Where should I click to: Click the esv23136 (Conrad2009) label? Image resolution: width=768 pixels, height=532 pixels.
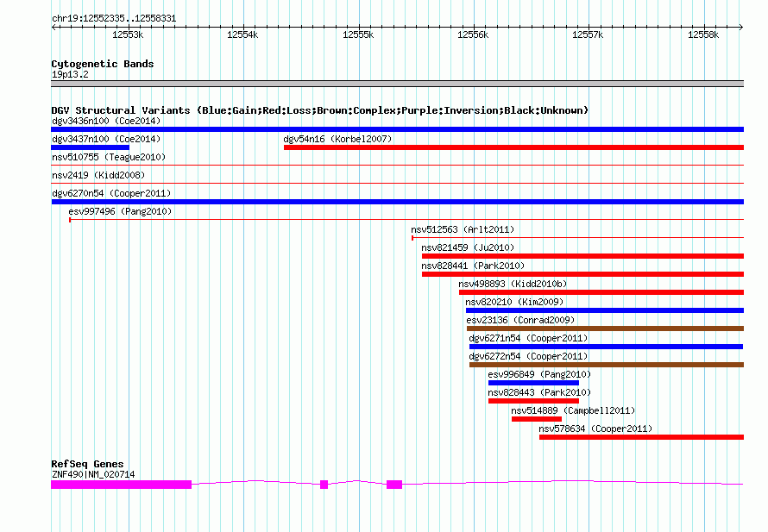(x=520, y=320)
